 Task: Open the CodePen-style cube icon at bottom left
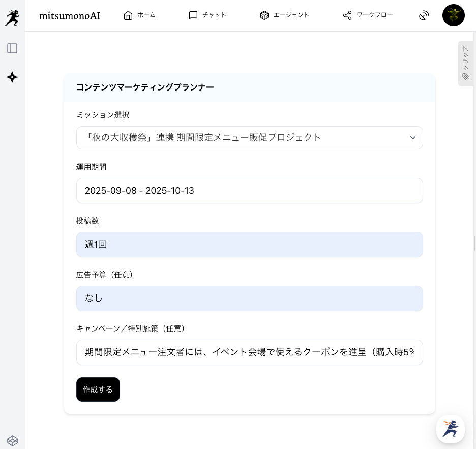(13, 440)
